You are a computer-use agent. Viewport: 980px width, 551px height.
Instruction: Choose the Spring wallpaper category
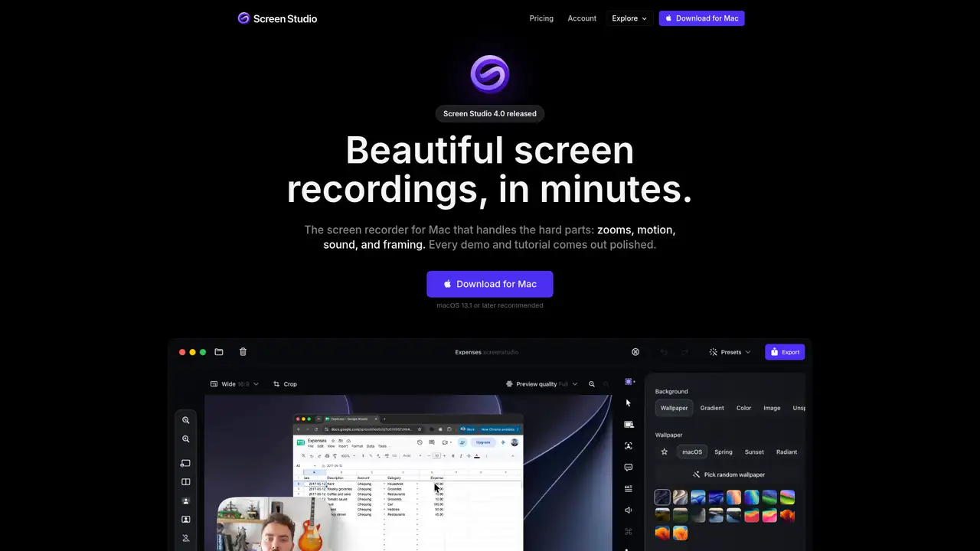[x=724, y=452]
